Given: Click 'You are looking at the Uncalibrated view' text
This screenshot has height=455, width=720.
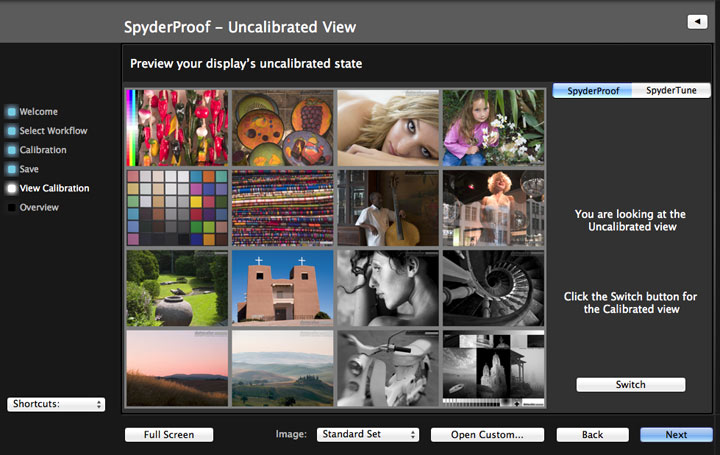Looking at the screenshot, I should coord(630,220).
